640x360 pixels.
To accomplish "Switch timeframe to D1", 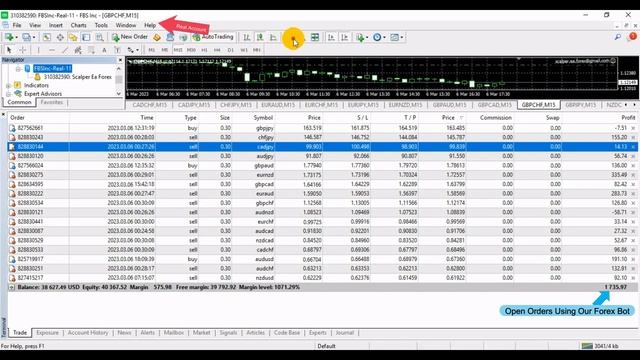I will tap(231, 50).
